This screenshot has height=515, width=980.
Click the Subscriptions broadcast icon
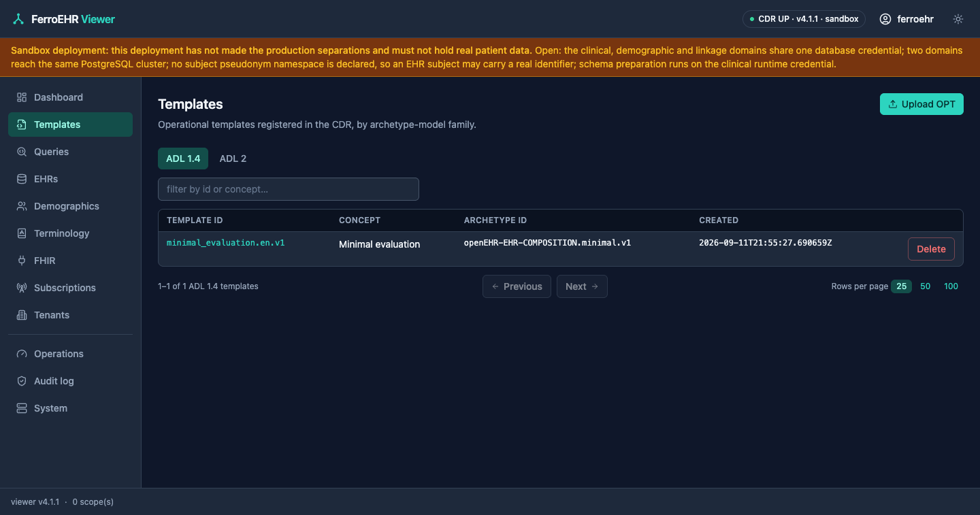(22, 288)
